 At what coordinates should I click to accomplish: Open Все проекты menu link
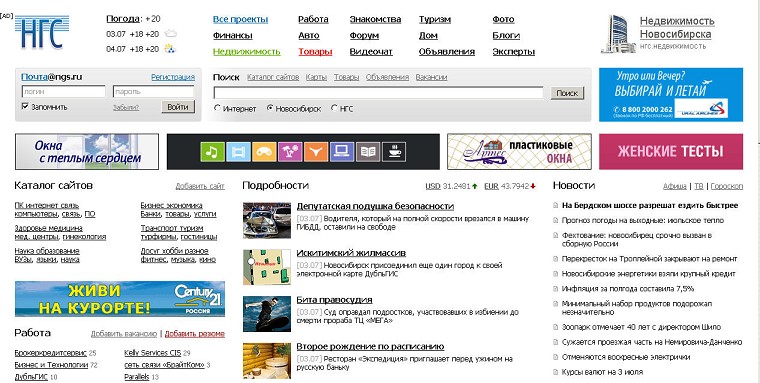(240, 19)
